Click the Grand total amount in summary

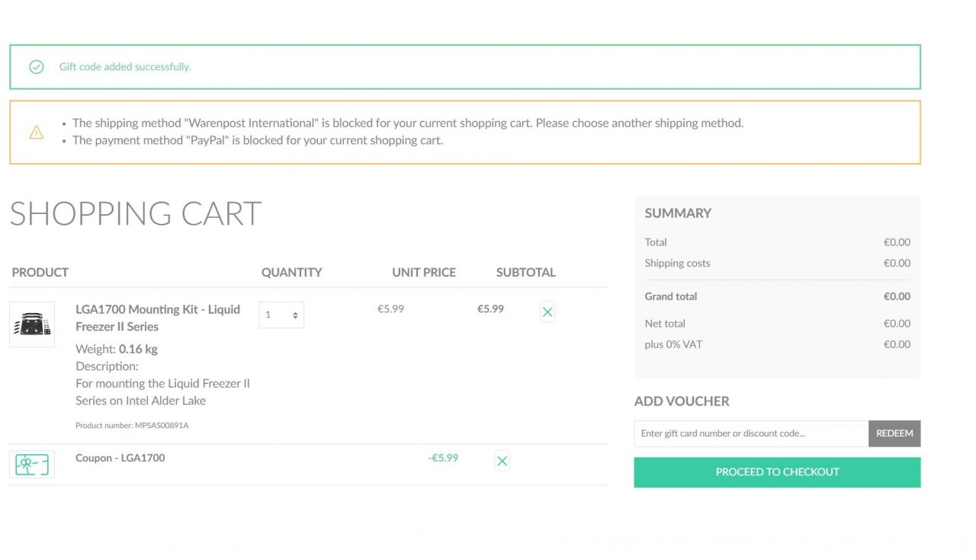tap(897, 296)
